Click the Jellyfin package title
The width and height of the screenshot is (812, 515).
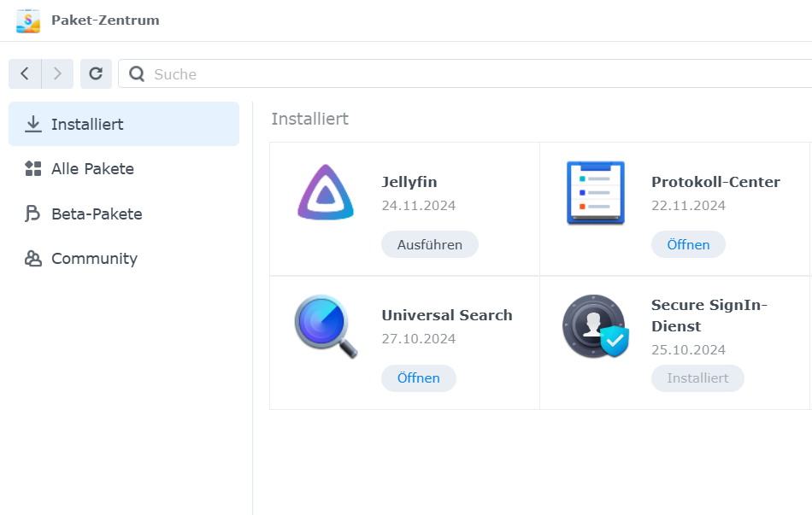pyautogui.click(x=409, y=182)
